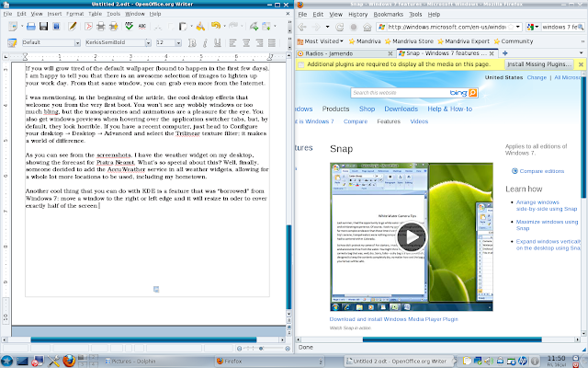This screenshot has height=368, width=588.
Task: Toggle Justified paragraph alignment
Action: point(272,43)
